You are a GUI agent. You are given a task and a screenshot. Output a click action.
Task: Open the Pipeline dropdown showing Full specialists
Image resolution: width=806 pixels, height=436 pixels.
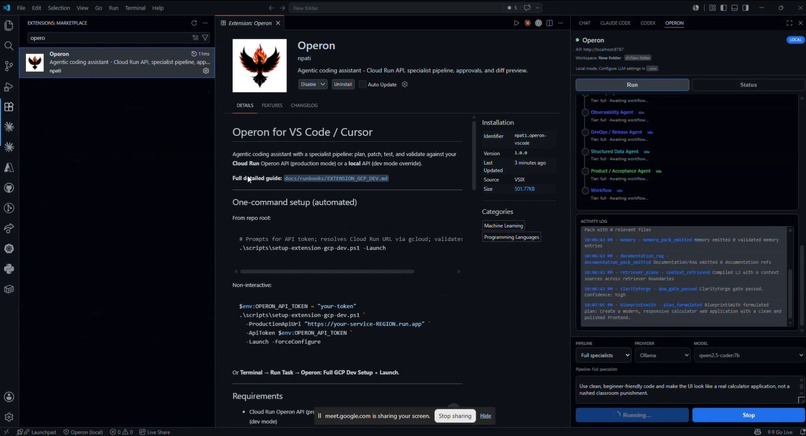click(603, 355)
